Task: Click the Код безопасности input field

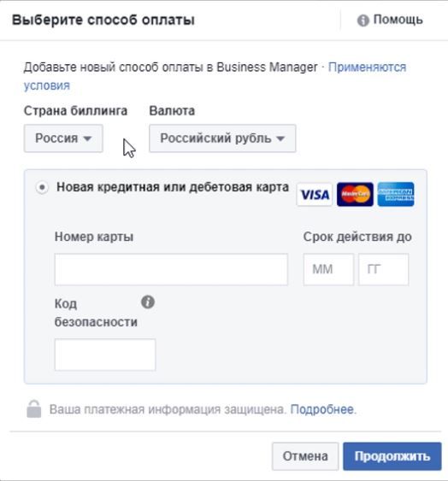Action: pos(105,355)
